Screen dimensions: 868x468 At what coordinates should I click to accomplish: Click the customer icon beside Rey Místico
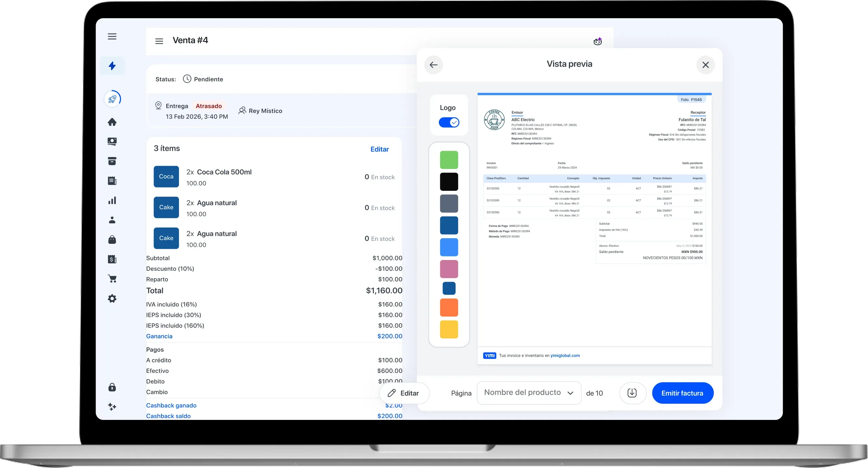242,110
